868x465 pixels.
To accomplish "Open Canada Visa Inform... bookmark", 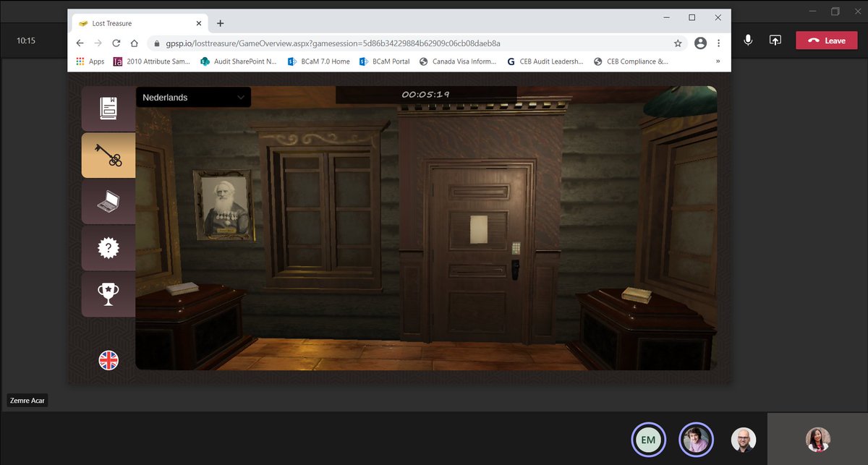I will pos(458,61).
